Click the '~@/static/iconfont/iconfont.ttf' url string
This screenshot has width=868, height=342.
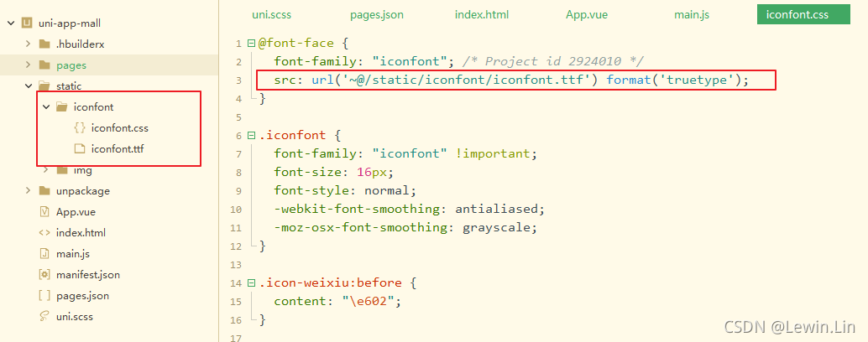pyautogui.click(x=468, y=80)
